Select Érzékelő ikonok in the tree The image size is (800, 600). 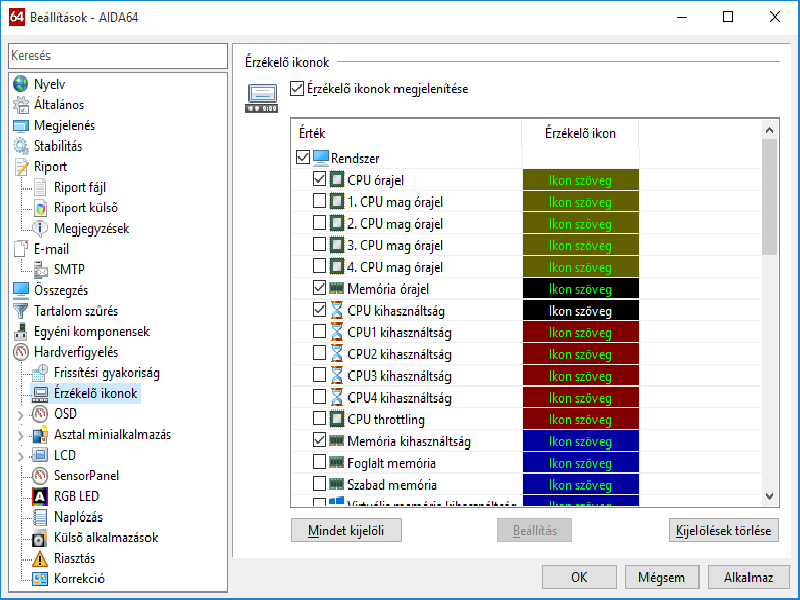coord(95,393)
